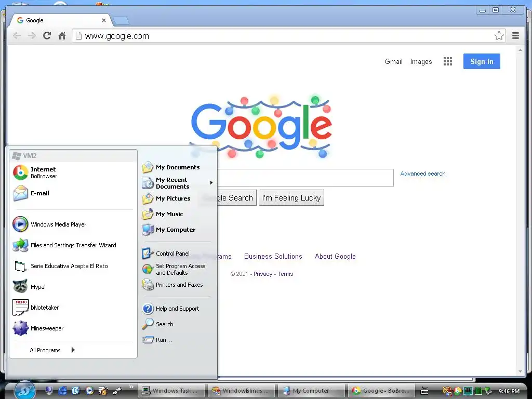Click the 9:46 PM system clock
The width and height of the screenshot is (532, 399).
click(509, 391)
